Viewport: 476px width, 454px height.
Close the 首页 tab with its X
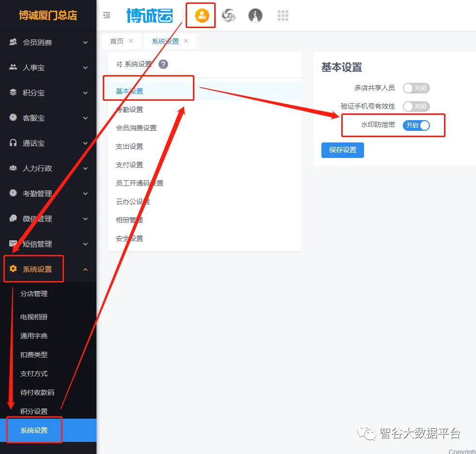click(131, 41)
